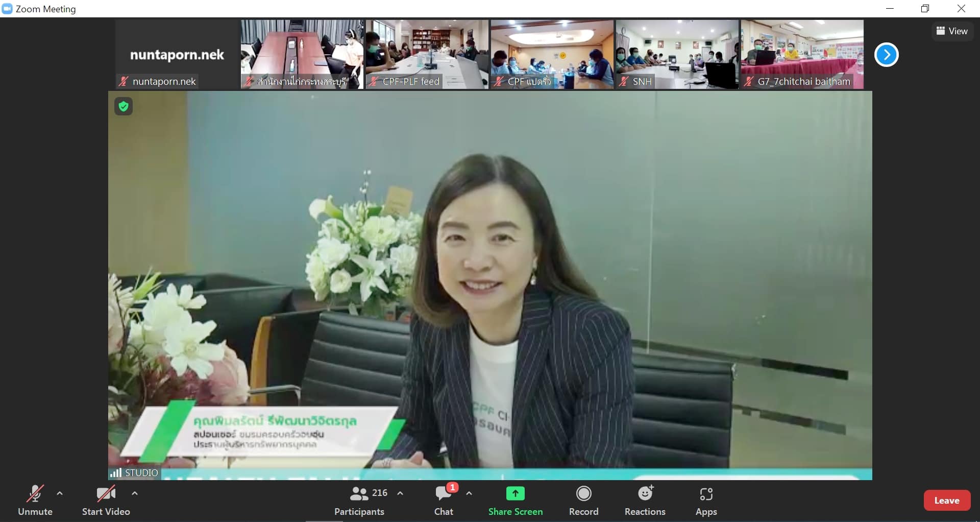Unmute the microphone
Image resolution: width=980 pixels, height=522 pixels.
click(35, 500)
